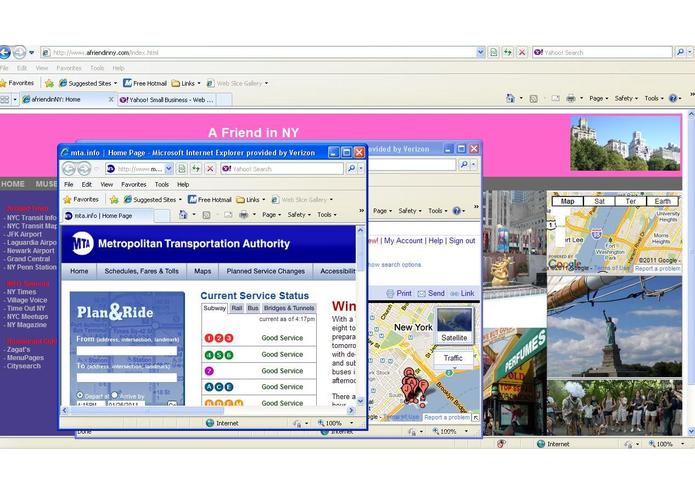This screenshot has width=695, height=494.
Task: Open zoom level dropdown in MTA window
Action: pos(351,423)
